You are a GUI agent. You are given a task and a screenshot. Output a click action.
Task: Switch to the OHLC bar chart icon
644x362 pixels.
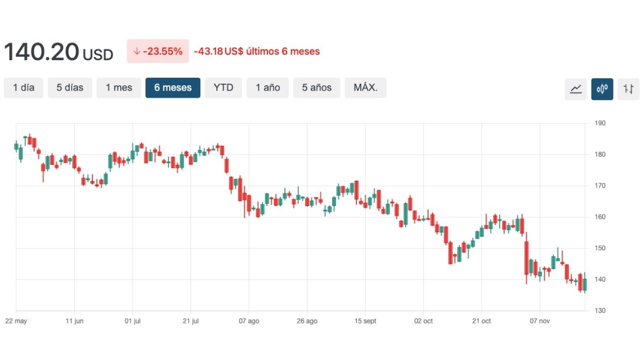click(628, 89)
